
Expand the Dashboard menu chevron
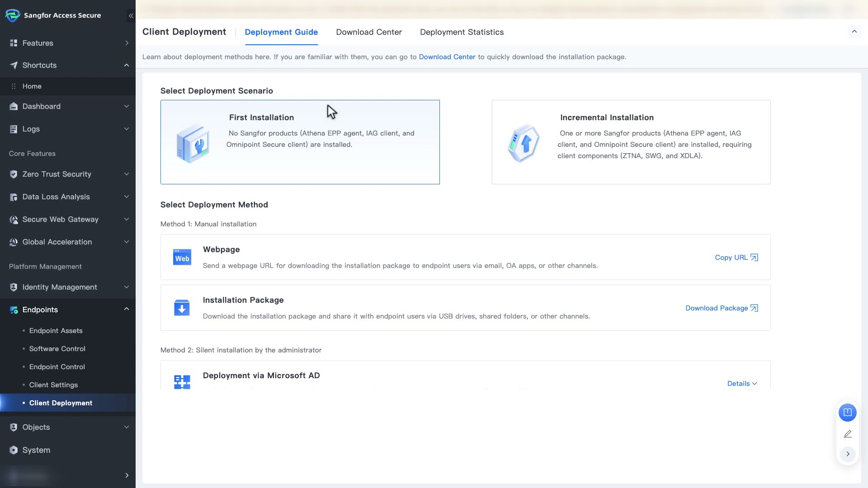point(127,106)
